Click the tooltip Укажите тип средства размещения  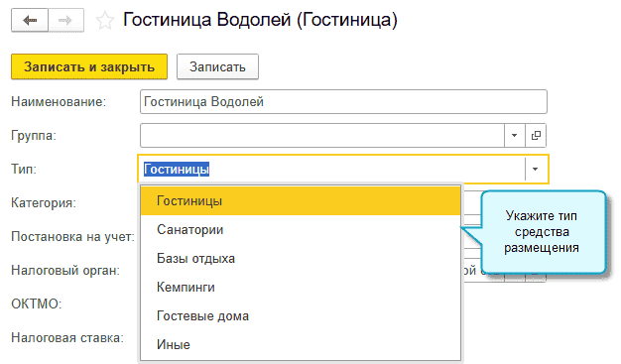click(x=542, y=232)
